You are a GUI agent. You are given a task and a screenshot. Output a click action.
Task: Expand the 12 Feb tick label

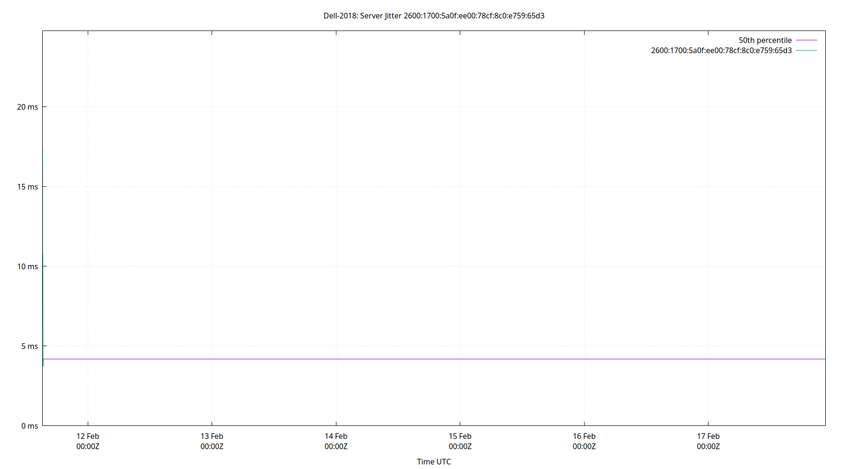[x=88, y=436]
